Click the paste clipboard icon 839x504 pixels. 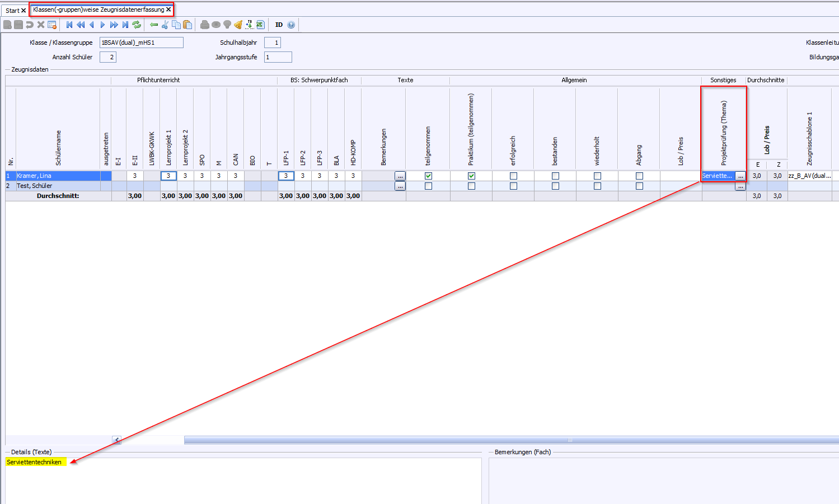point(188,25)
